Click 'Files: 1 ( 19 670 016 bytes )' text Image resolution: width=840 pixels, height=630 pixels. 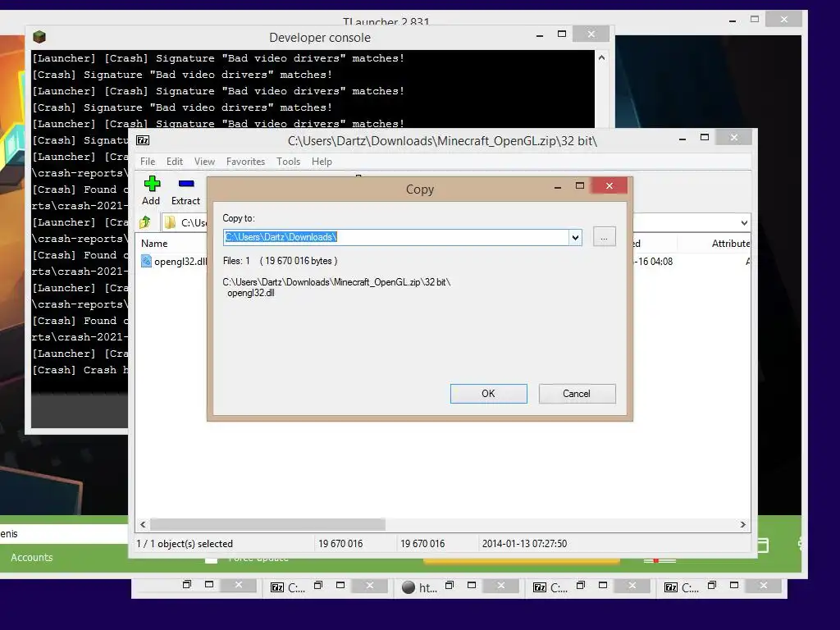pos(281,261)
